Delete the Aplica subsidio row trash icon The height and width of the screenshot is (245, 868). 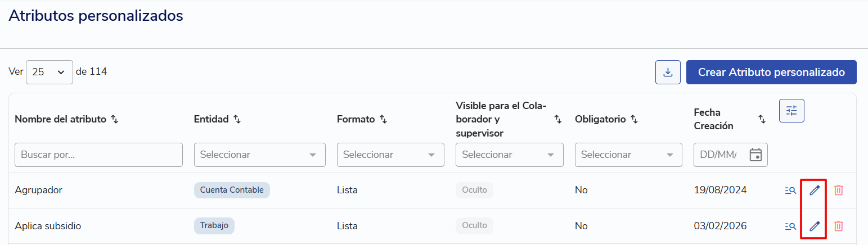838,226
